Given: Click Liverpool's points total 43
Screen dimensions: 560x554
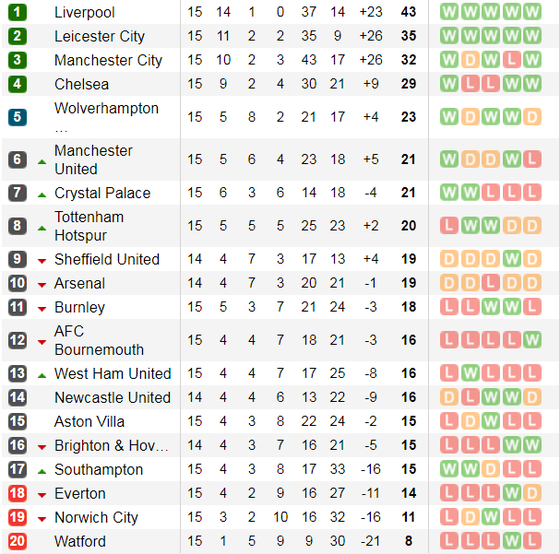Looking at the screenshot, I should (x=408, y=12).
